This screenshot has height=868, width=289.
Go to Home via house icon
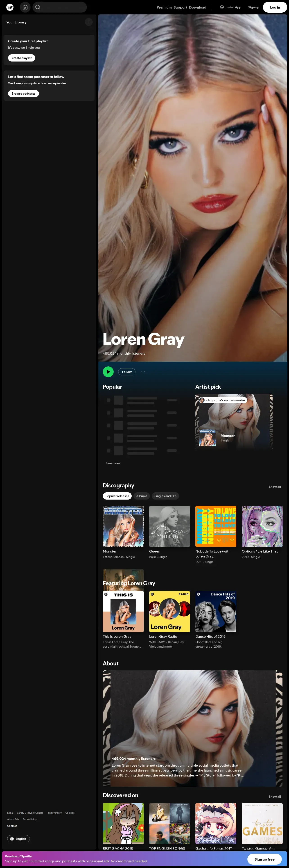(25, 7)
